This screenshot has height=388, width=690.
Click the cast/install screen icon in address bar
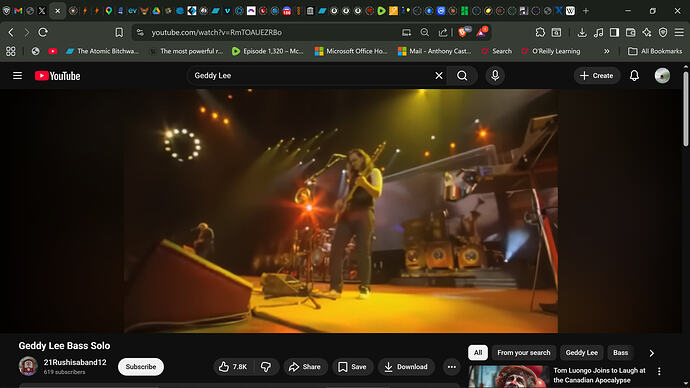coord(407,32)
